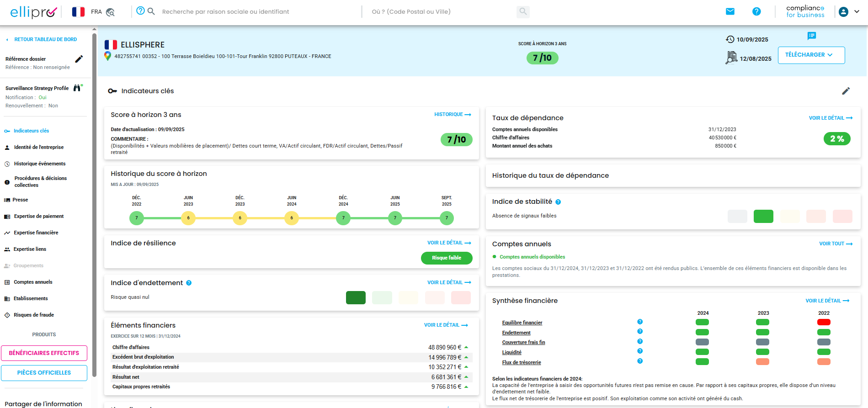Expand the user account menu
Viewport: 868px width, 408px height.
tap(850, 12)
